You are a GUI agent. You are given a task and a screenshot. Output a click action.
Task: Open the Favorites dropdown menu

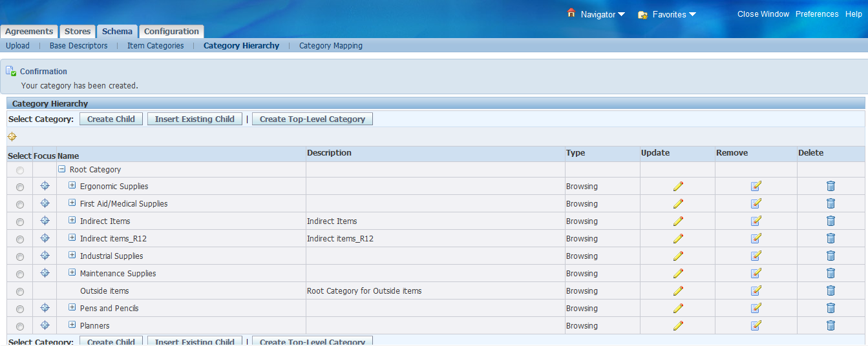pos(673,14)
